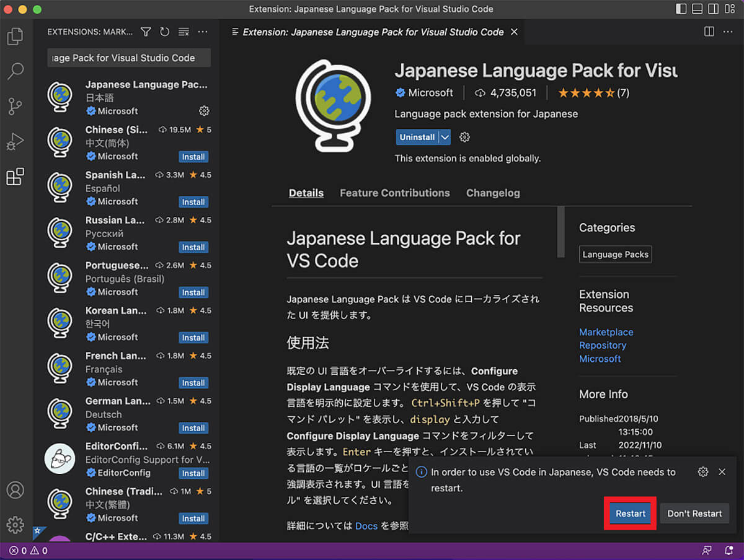744x560 pixels.
Task: Open the Explorer view in the activity bar
Action: pos(15,36)
